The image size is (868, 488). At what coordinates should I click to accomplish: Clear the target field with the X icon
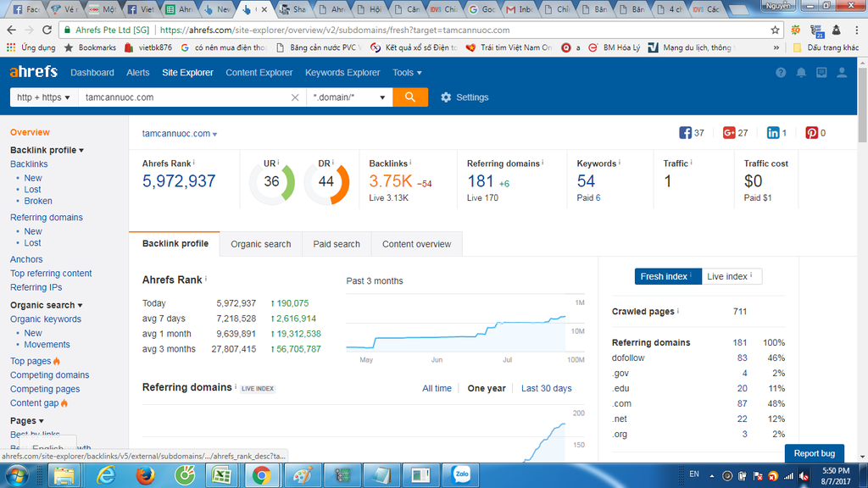(295, 97)
